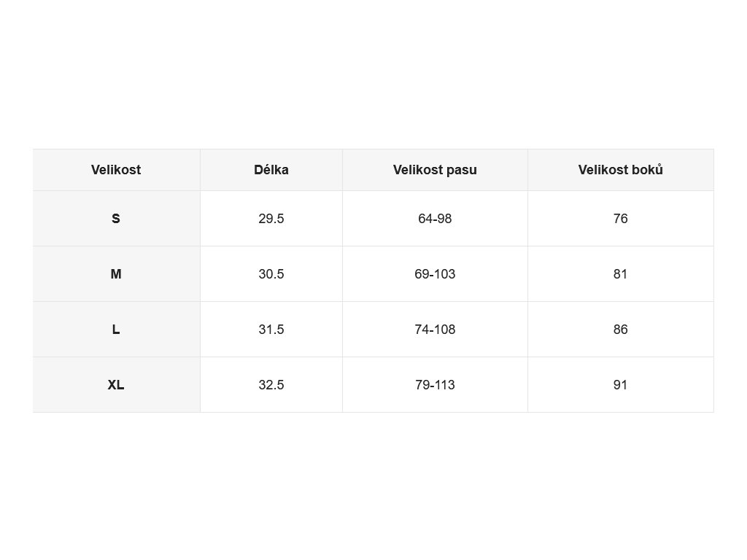This screenshot has width=747, height=560.
Task: Click the Velikost column header
Action: coord(116,170)
